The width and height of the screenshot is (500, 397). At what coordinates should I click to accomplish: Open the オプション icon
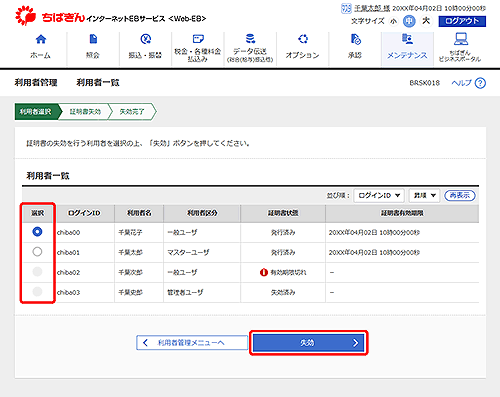(x=303, y=39)
